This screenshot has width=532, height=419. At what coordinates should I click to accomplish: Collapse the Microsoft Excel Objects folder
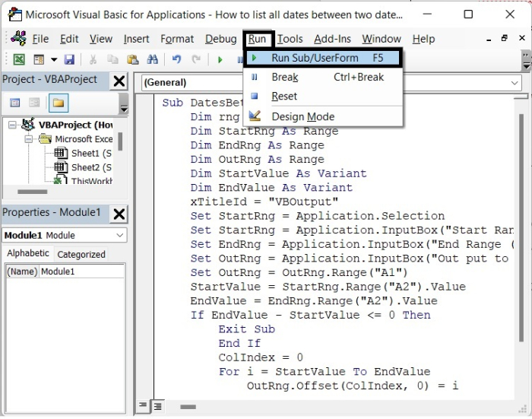click(x=29, y=139)
